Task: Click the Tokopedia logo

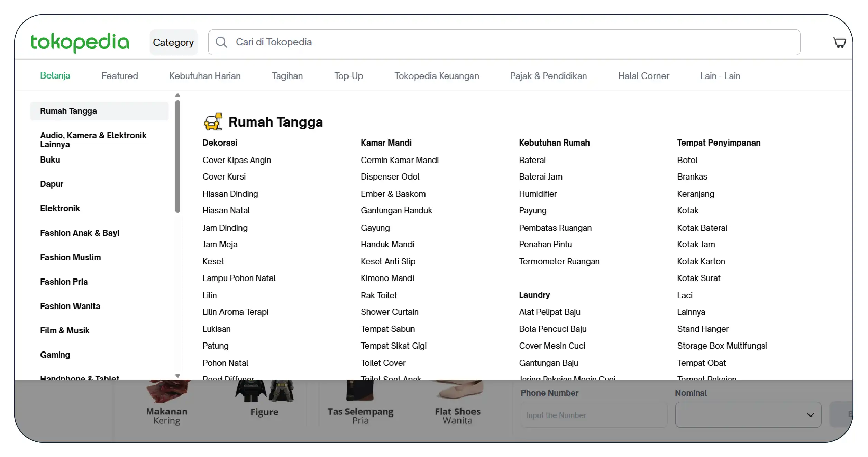Action: pyautogui.click(x=80, y=42)
